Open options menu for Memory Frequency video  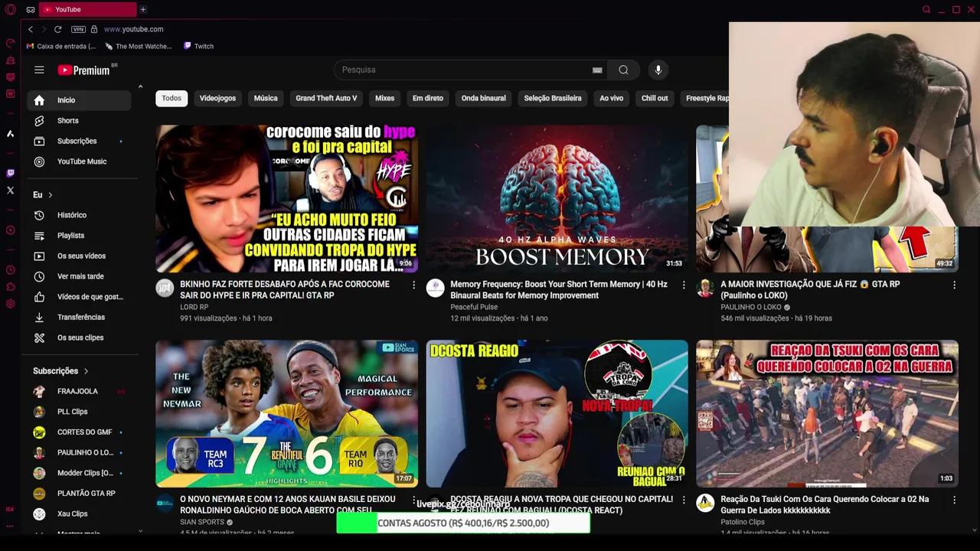tap(684, 285)
